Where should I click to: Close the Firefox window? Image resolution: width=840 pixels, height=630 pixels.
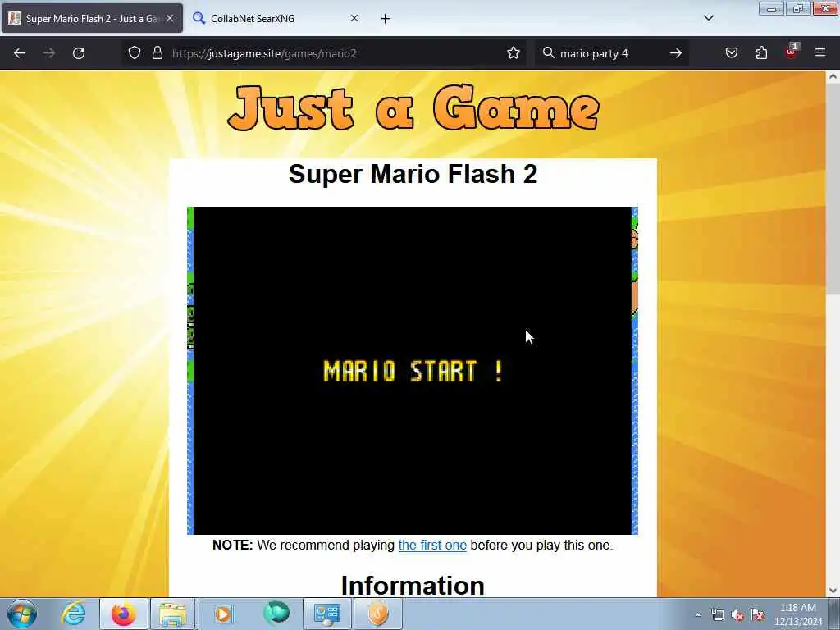click(825, 9)
